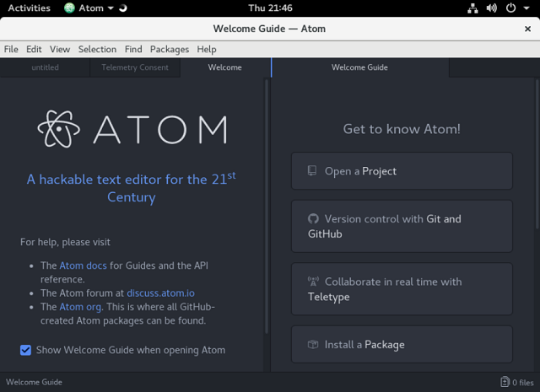Click the Get to know Atom! heading

pyautogui.click(x=402, y=129)
